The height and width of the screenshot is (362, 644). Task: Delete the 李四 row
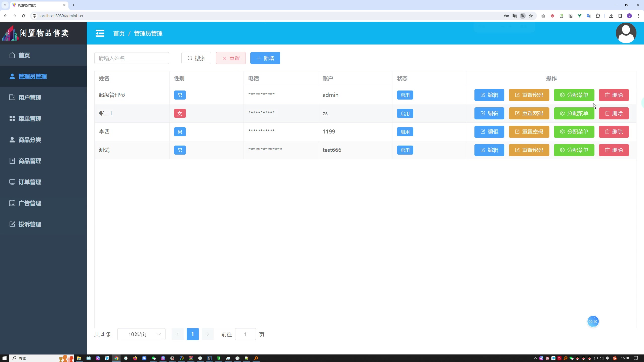[614, 132]
